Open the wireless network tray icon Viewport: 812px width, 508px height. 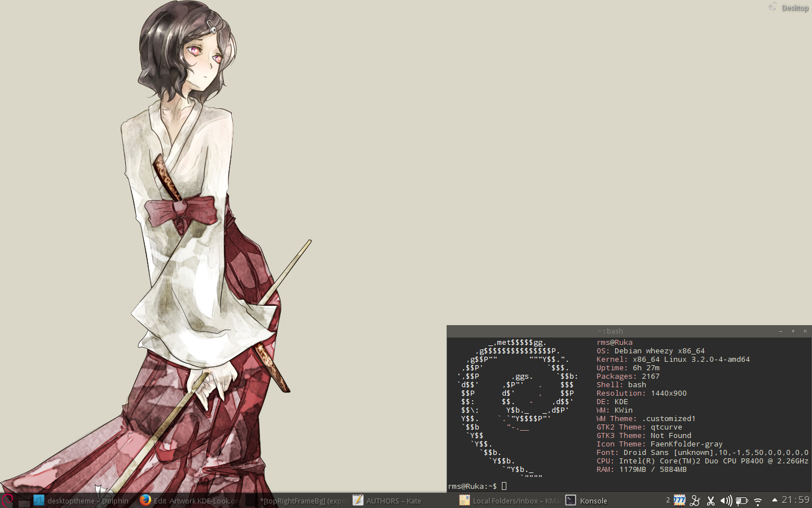pyautogui.click(x=758, y=501)
